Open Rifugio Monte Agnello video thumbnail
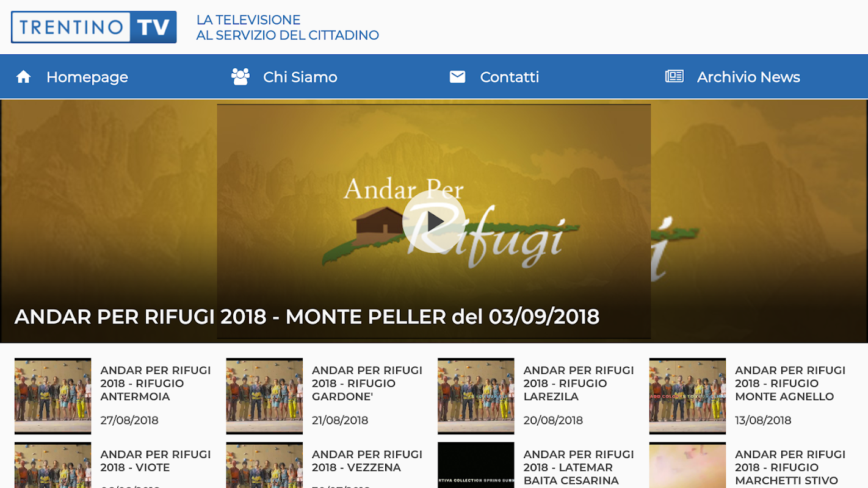This screenshot has width=868, height=488. [687, 396]
